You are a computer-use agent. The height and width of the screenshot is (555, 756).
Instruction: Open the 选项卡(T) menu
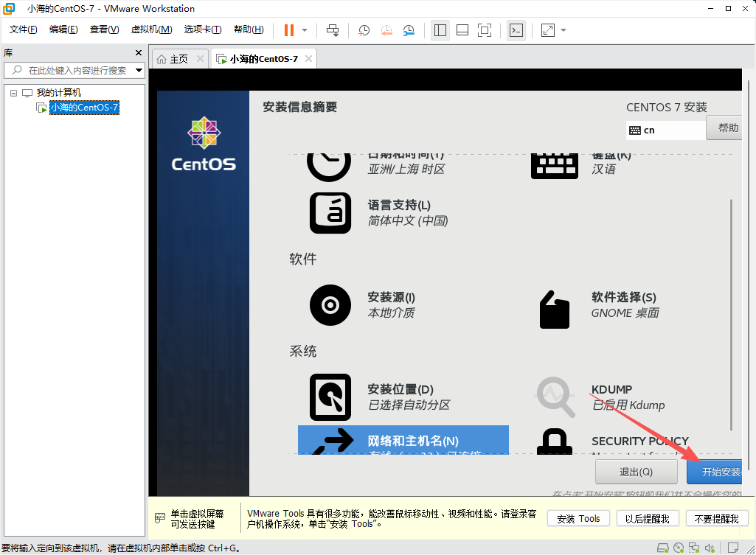pyautogui.click(x=203, y=29)
